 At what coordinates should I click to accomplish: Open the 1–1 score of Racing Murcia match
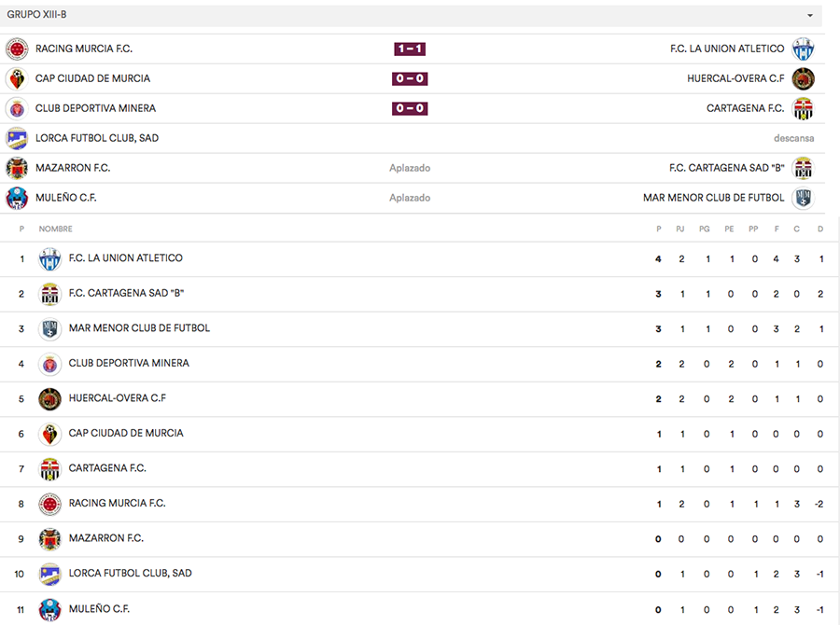tap(410, 49)
